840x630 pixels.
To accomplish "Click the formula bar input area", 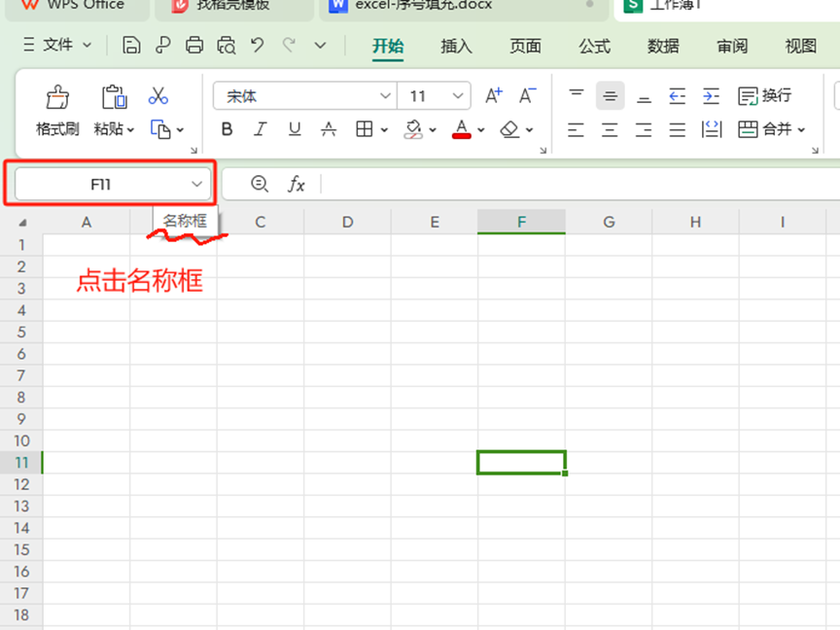I will (x=580, y=185).
